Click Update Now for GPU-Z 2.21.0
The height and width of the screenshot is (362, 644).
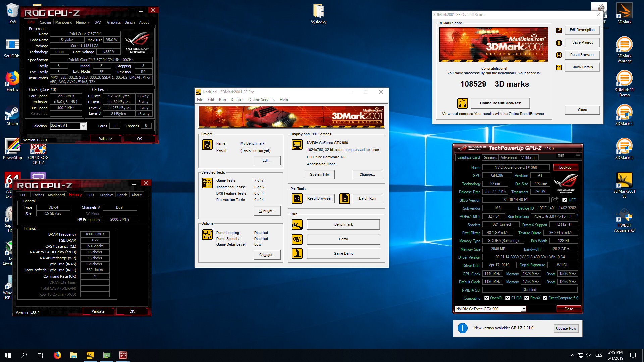click(566, 328)
